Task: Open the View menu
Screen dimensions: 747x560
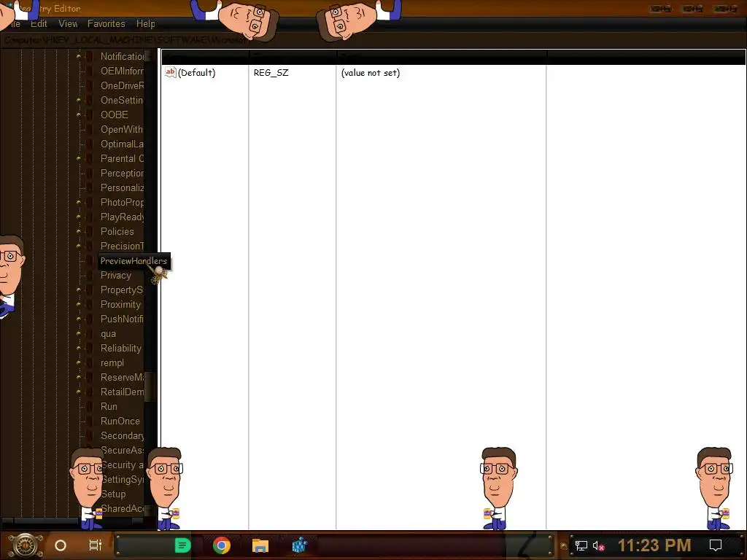Action: click(x=68, y=24)
